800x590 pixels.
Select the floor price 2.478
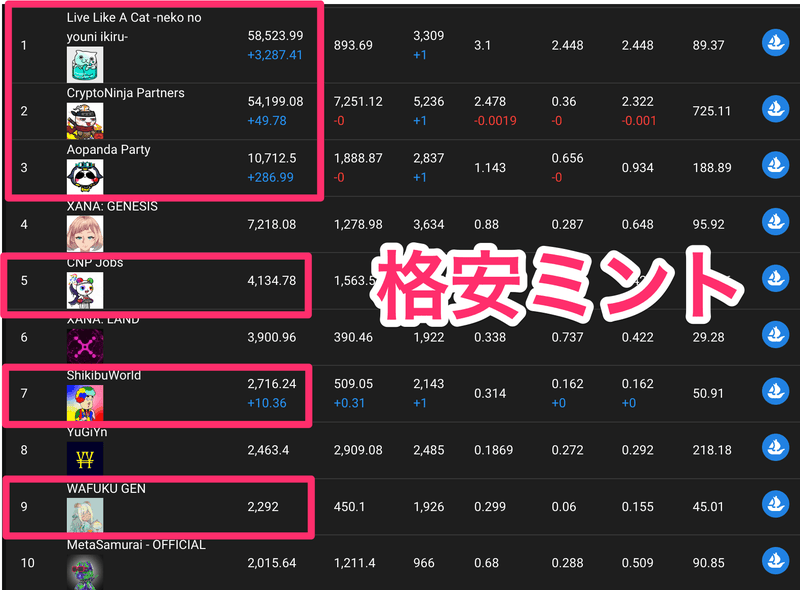pyautogui.click(x=490, y=102)
